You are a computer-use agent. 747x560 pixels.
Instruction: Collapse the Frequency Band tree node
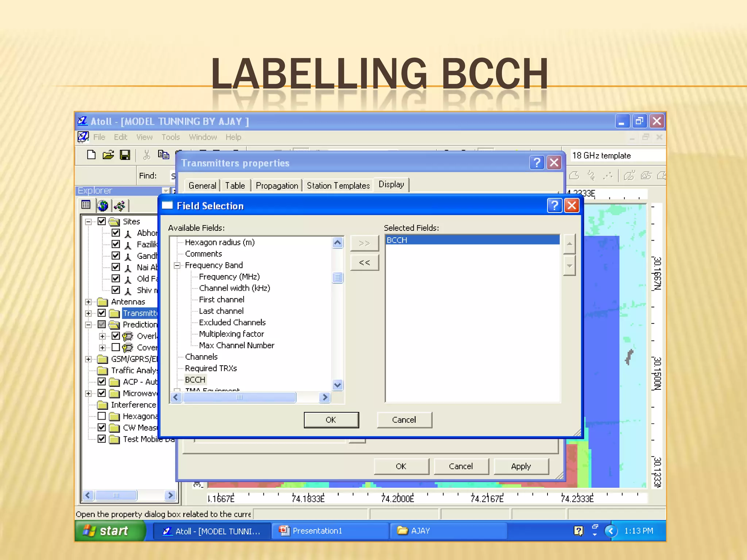177,265
